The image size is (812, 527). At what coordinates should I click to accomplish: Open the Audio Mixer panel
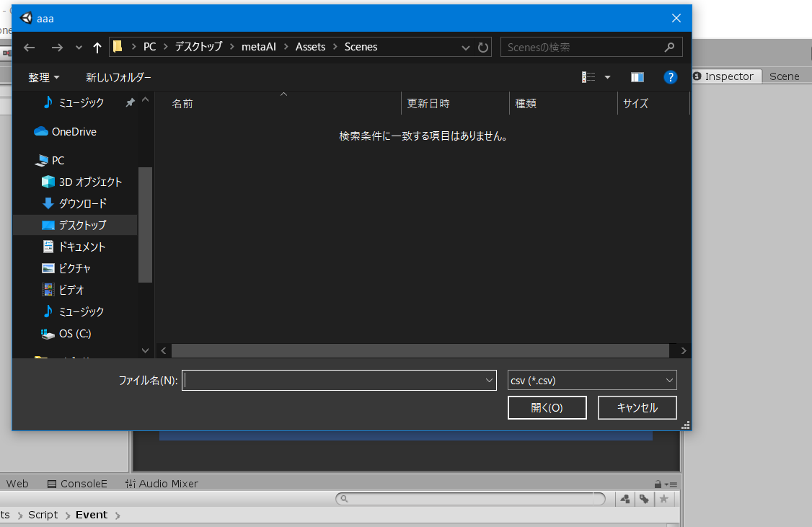[162, 483]
